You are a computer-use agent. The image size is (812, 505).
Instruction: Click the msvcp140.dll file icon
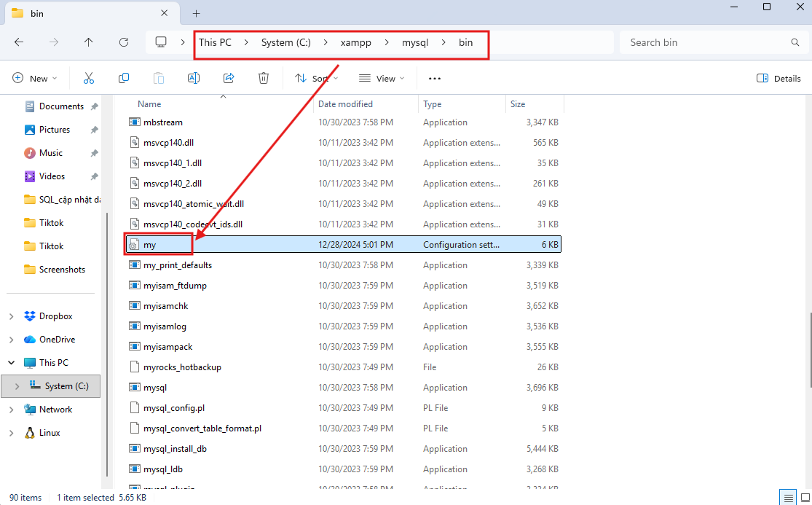coord(135,142)
